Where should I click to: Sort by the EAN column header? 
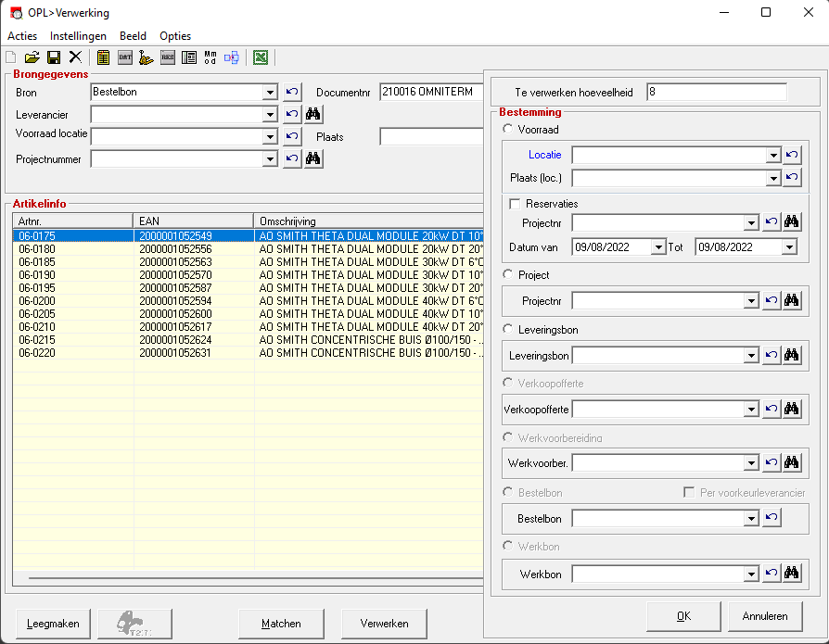(x=194, y=221)
